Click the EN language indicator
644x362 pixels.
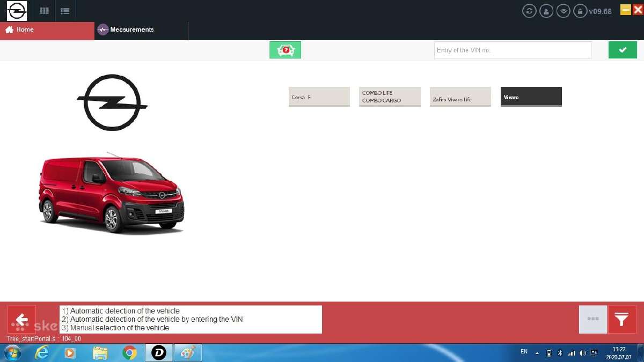(524, 352)
